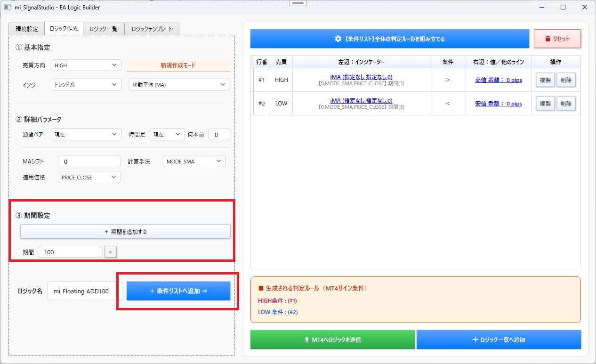Open the 適用価格 PRICE_CLOSE dropdown
Viewport: 596px width, 364px height.
tap(89, 178)
